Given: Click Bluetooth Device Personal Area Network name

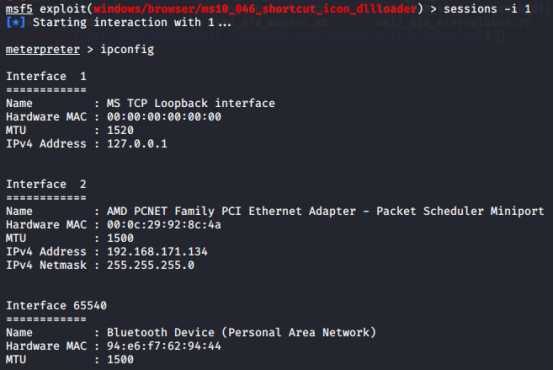Looking at the screenshot, I should tap(241, 333).
